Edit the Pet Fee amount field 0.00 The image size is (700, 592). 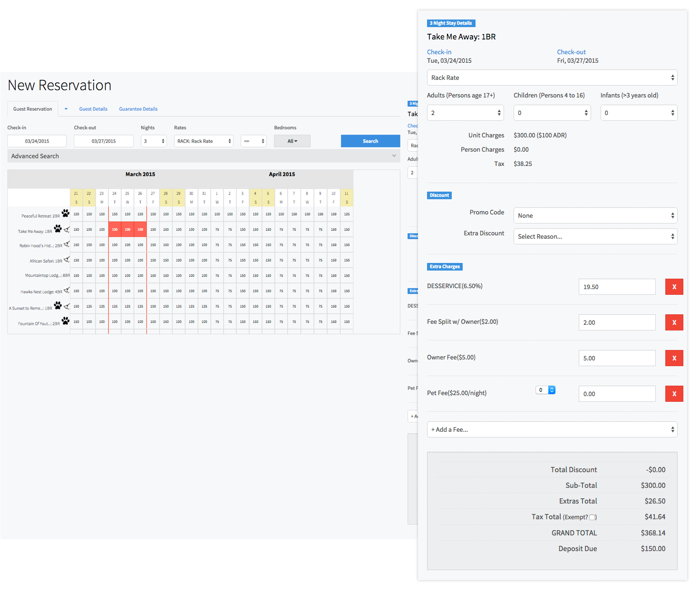(617, 394)
